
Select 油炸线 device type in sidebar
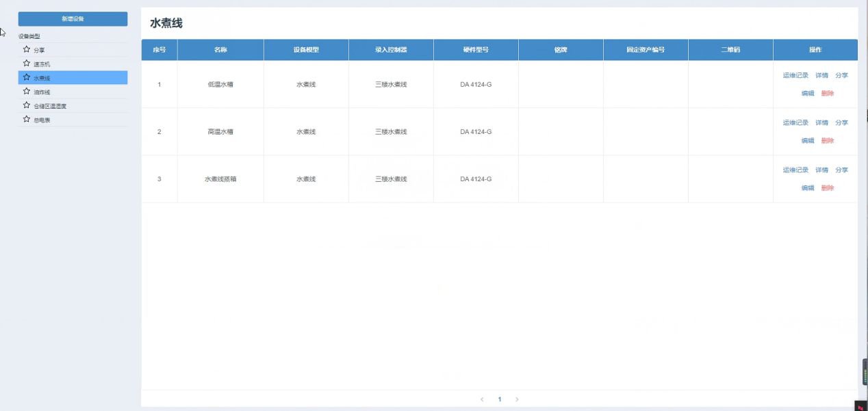tap(42, 92)
